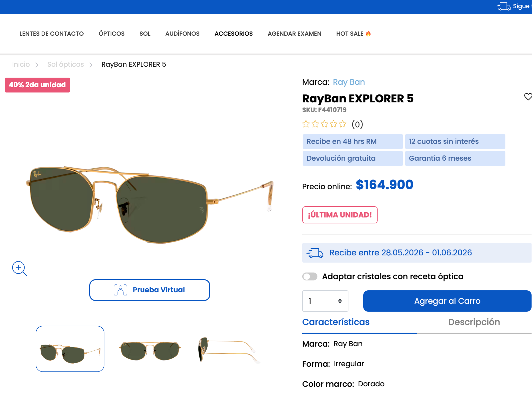Click the $164.900 price

384,185
